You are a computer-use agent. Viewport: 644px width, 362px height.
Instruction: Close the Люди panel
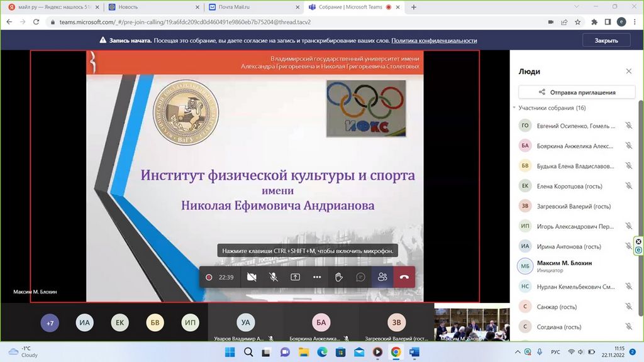coord(628,72)
